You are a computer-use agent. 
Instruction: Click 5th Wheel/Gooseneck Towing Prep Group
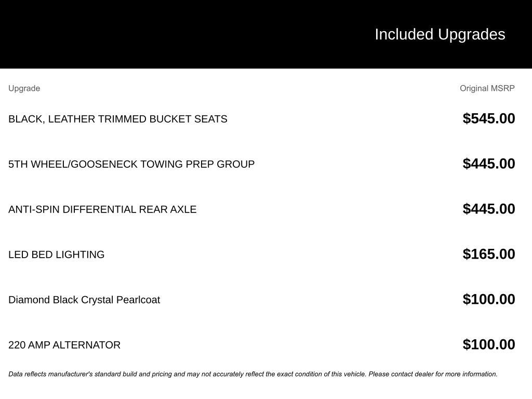pyautogui.click(x=131, y=164)
